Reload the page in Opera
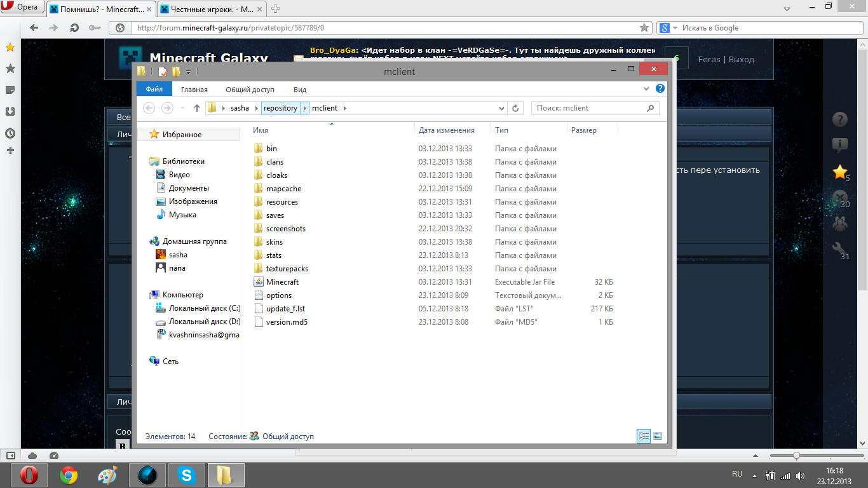868x488 pixels. pos(74,28)
